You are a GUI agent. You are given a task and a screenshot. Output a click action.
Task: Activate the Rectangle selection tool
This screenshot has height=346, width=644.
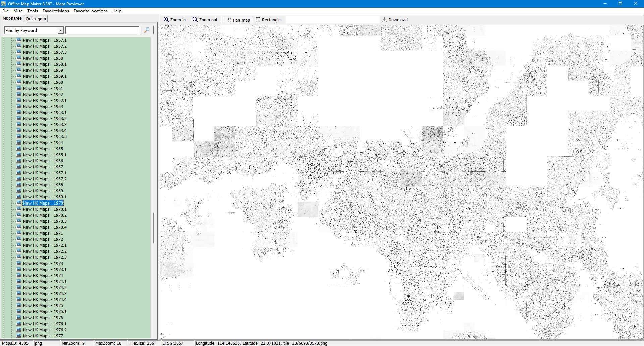pos(258,20)
